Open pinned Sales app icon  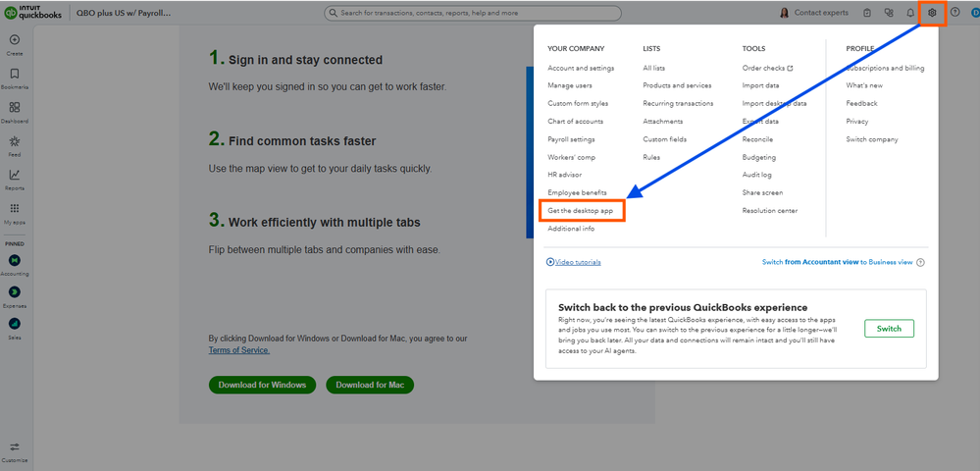point(15,324)
